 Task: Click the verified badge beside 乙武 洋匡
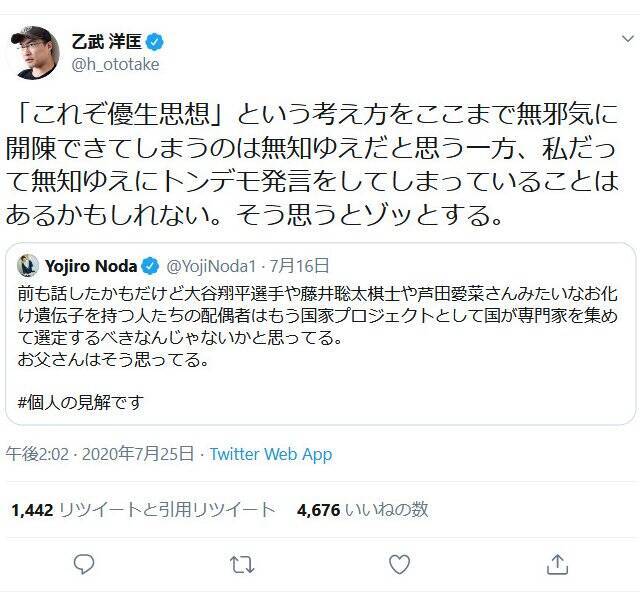tap(156, 43)
